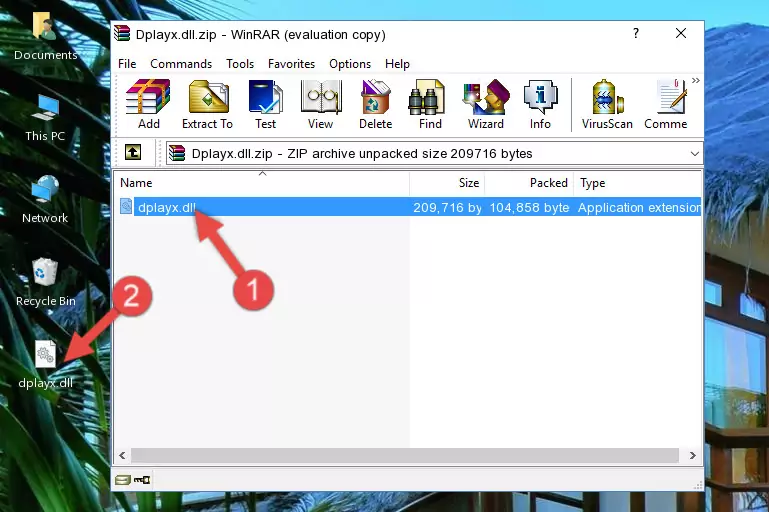Sort by the Size column header
The height and width of the screenshot is (512, 769).
click(x=447, y=183)
